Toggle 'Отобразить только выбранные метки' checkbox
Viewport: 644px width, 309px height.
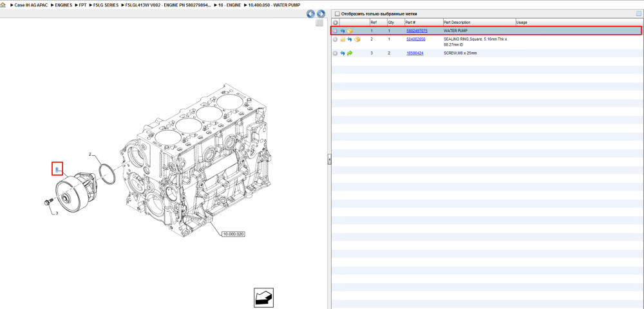[x=337, y=14]
